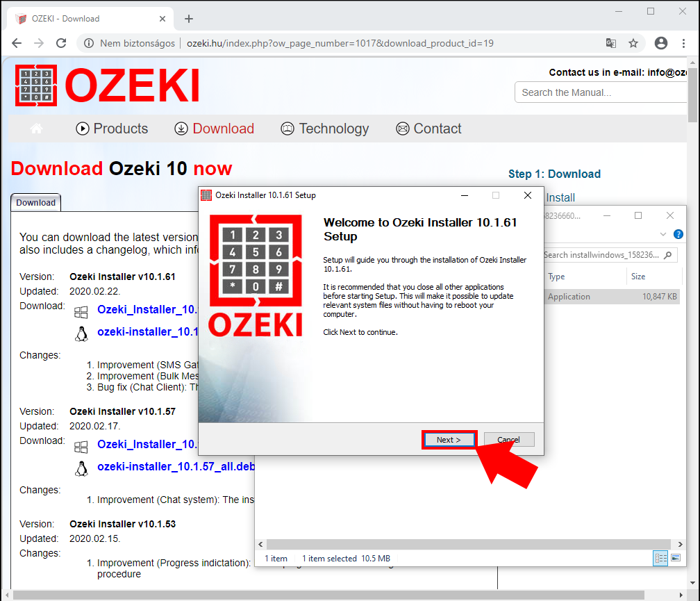The image size is (700, 601).
Task: Click Windows icon for v10.1.61 download
Action: click(x=81, y=312)
